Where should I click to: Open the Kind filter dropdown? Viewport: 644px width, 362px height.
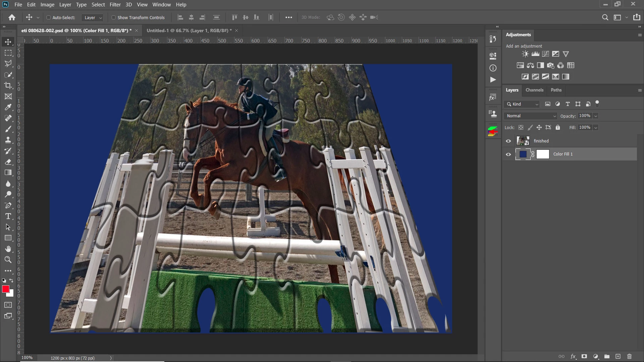coord(522,104)
